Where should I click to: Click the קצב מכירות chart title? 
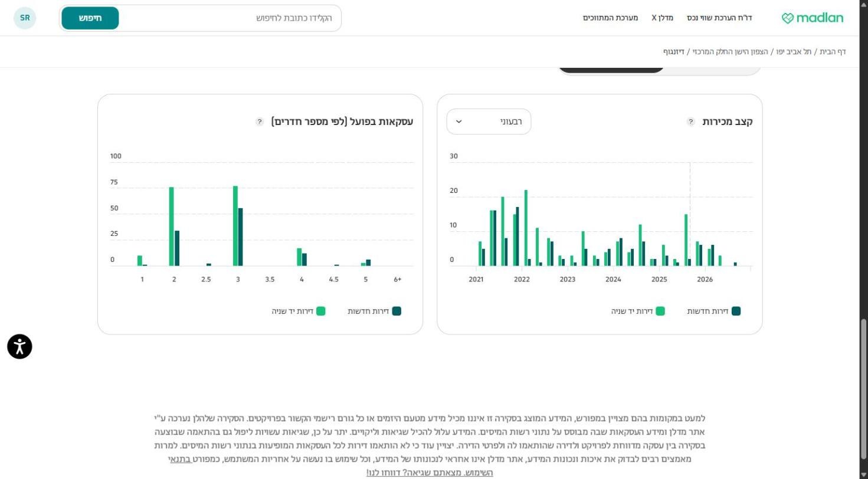point(728,122)
